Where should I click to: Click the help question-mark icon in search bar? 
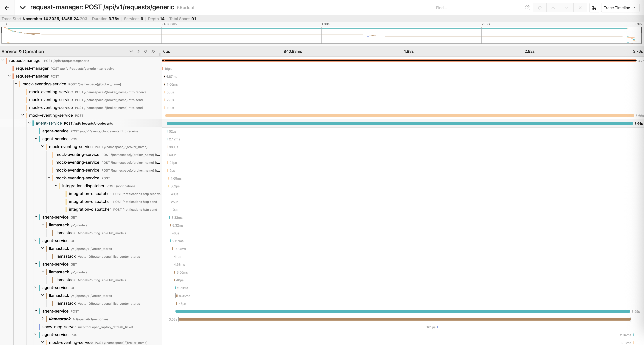pyautogui.click(x=528, y=7)
